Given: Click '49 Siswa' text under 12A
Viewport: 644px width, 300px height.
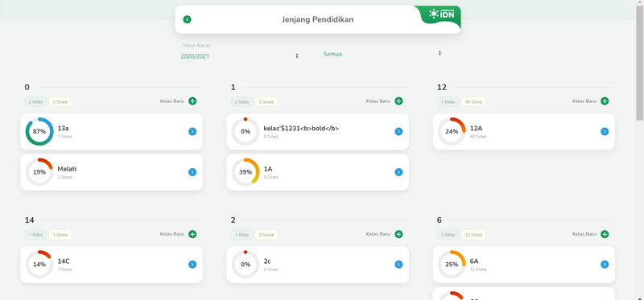Looking at the screenshot, I should click(x=478, y=136).
